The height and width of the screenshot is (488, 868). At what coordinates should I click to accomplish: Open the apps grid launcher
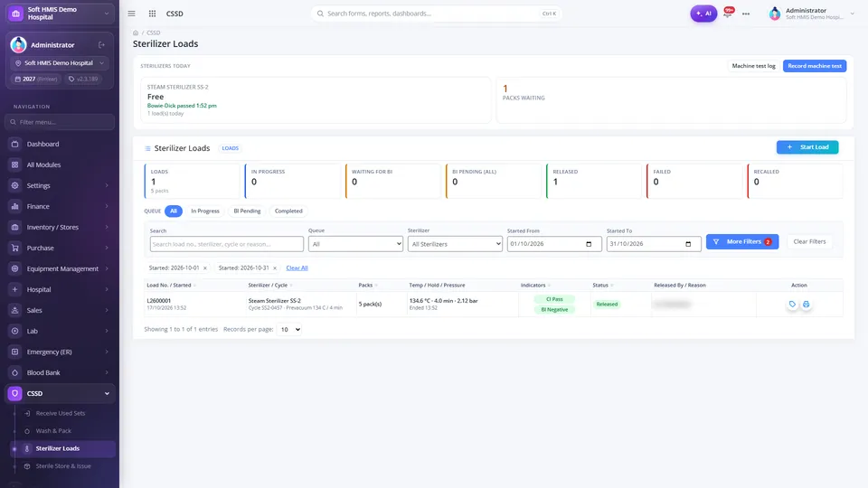click(152, 14)
